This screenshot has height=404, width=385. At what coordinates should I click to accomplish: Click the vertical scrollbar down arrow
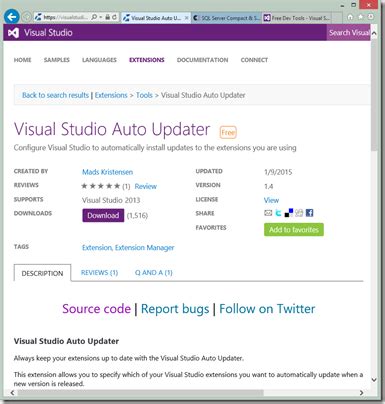(374, 380)
